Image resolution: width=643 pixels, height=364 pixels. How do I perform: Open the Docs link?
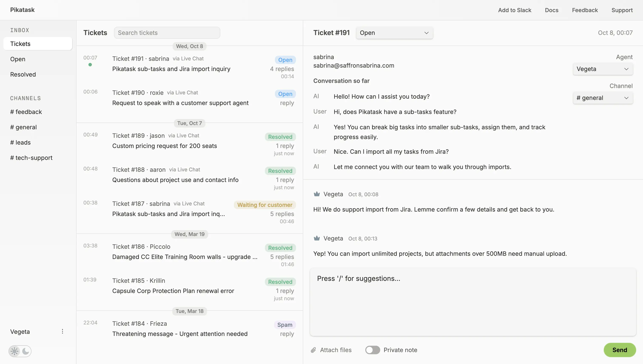click(552, 10)
